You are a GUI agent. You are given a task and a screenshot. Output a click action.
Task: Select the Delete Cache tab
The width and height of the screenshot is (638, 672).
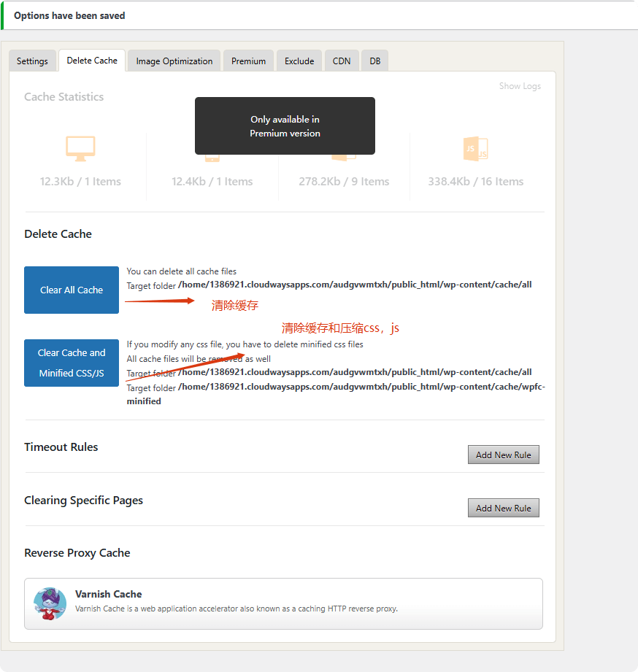tap(92, 61)
